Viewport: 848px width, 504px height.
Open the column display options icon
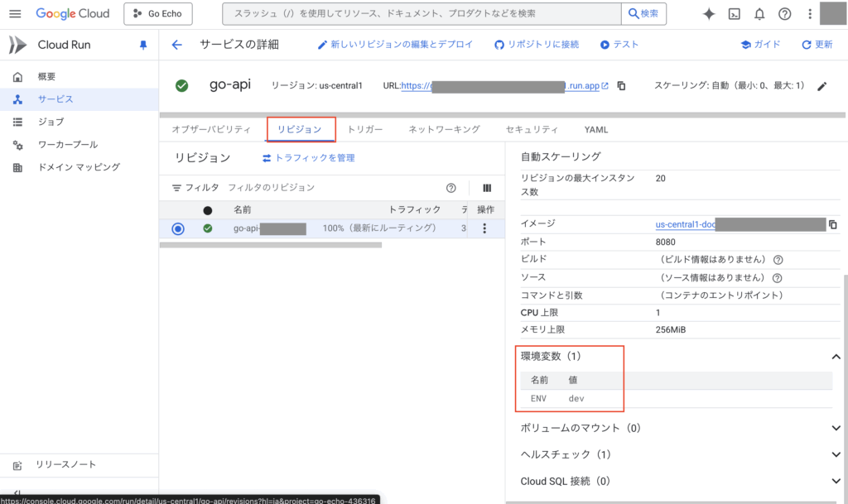point(487,188)
